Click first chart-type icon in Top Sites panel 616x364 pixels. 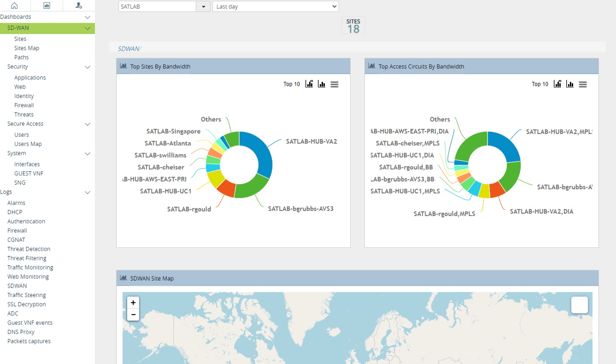[309, 84]
